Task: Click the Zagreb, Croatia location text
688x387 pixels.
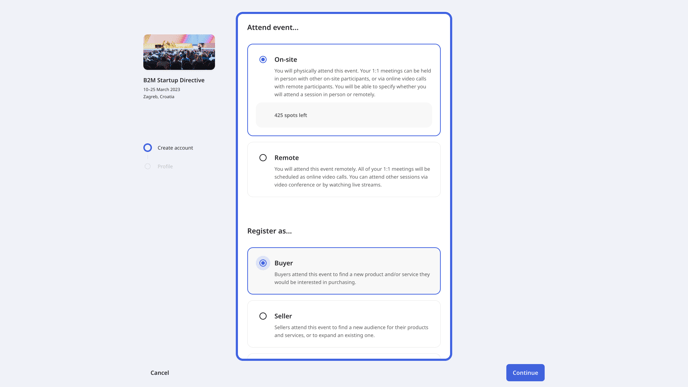Action: [159, 97]
